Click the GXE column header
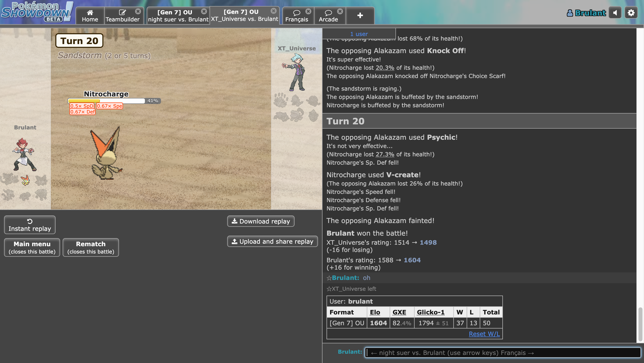The height and width of the screenshot is (363, 644). coord(399,312)
